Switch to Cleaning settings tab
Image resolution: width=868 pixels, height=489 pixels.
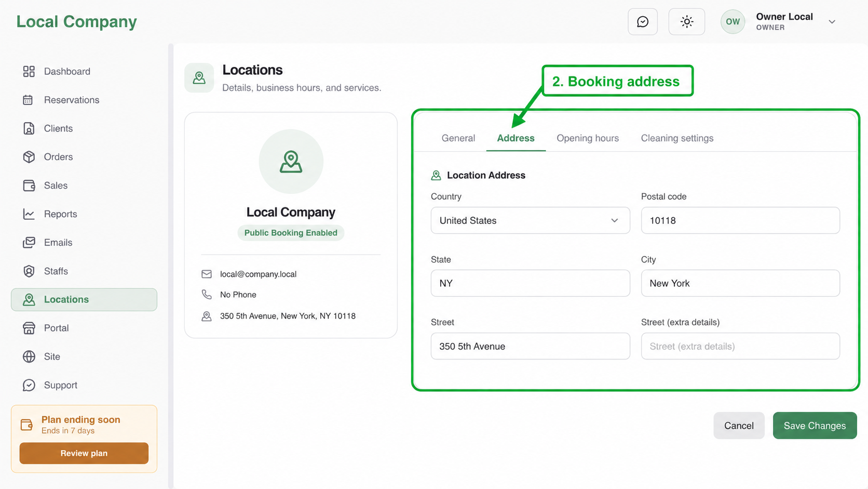[x=677, y=138]
